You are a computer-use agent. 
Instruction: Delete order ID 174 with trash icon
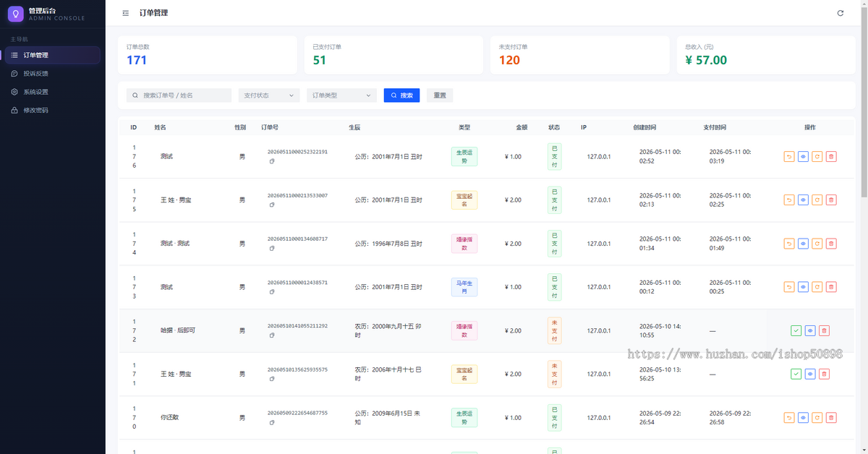(x=831, y=244)
